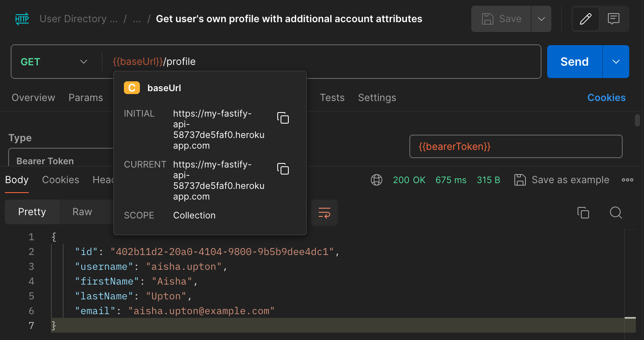
Task: Click the orange collection variable C icon
Action: coord(132,88)
